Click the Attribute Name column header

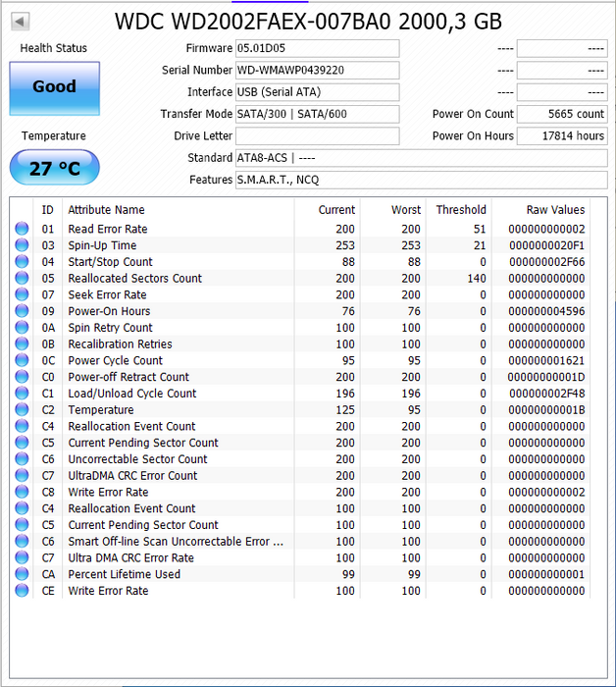tap(106, 209)
